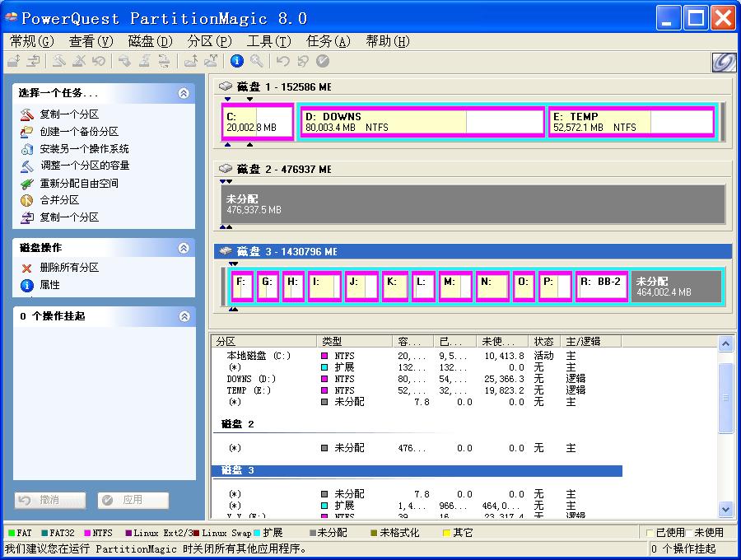
Task: Click the format partition lightning toolbar icon
Action: coord(144,61)
